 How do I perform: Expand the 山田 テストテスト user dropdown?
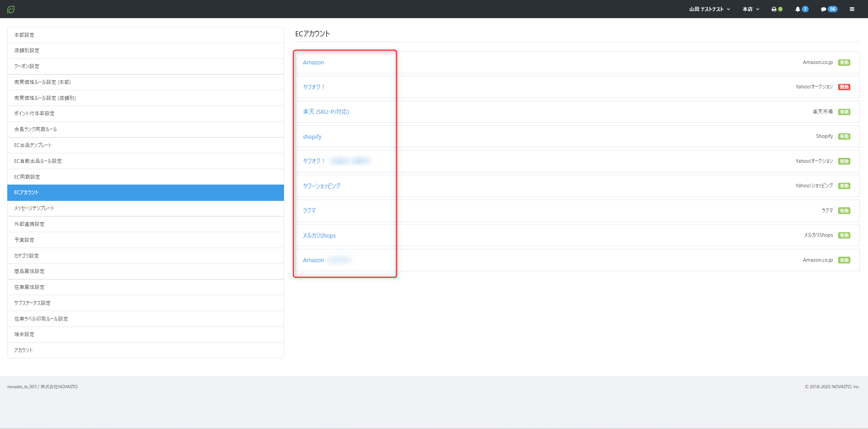(709, 9)
